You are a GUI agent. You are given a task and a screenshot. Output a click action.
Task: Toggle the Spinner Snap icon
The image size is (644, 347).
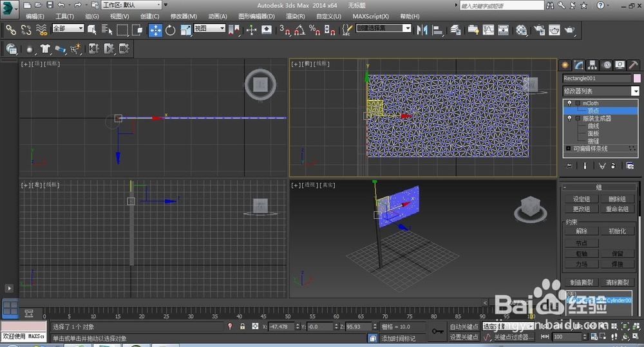330,30
